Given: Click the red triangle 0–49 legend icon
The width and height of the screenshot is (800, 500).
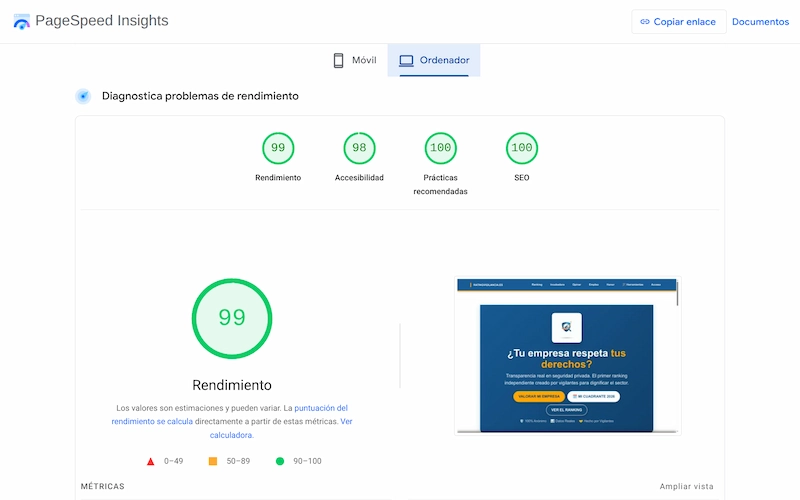Looking at the screenshot, I should click(x=151, y=462).
